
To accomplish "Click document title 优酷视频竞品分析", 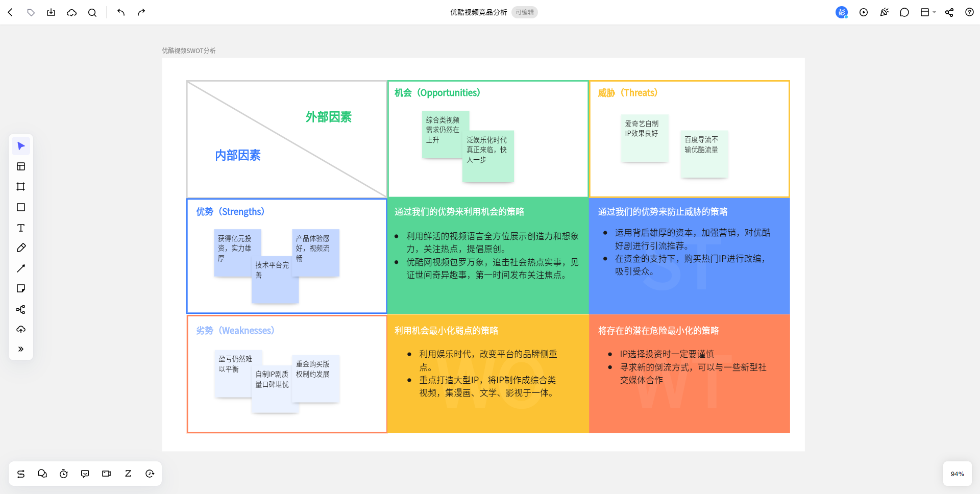I will [x=478, y=12].
